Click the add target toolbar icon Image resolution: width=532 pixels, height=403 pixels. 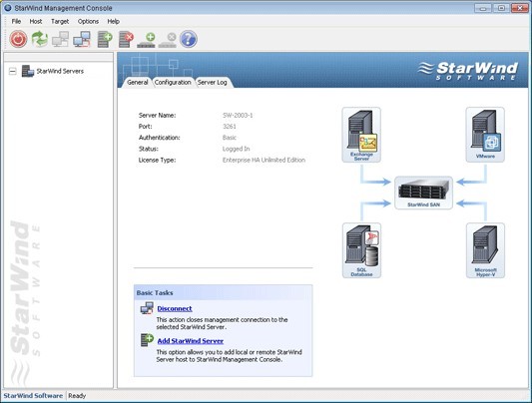(x=147, y=40)
